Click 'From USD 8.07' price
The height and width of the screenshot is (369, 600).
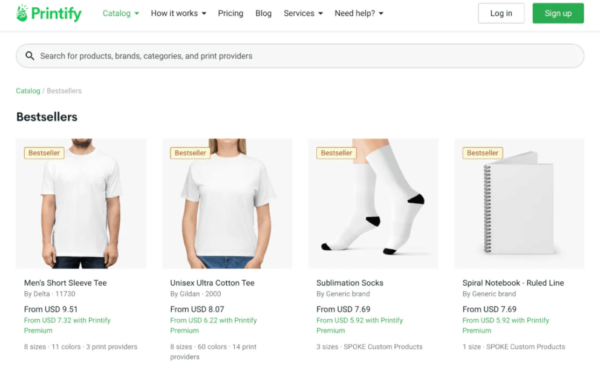(197, 309)
